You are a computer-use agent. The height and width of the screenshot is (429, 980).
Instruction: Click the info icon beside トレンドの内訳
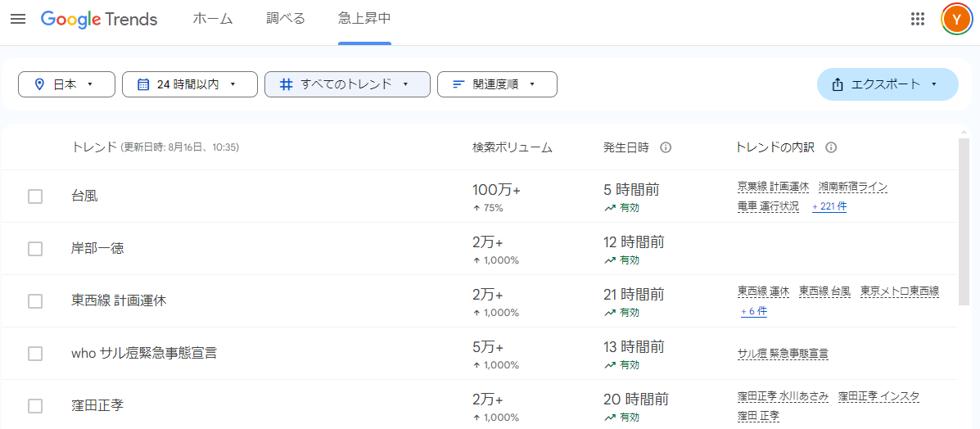coord(831,147)
